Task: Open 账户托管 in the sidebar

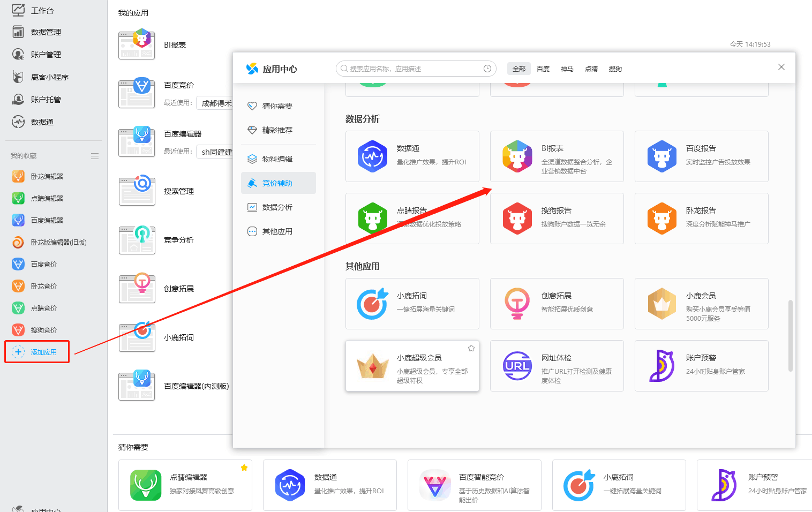Action: (36, 100)
